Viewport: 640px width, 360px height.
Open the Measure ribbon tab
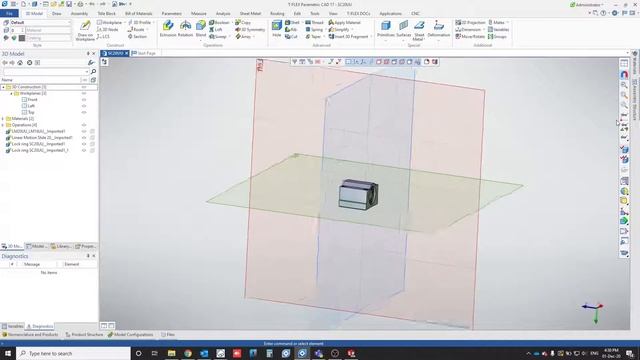click(x=199, y=13)
